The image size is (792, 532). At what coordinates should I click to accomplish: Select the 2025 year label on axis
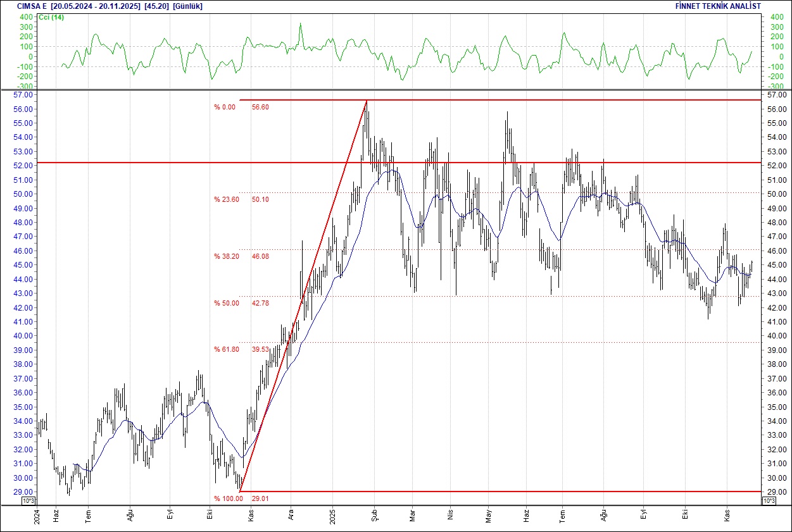(x=332, y=517)
